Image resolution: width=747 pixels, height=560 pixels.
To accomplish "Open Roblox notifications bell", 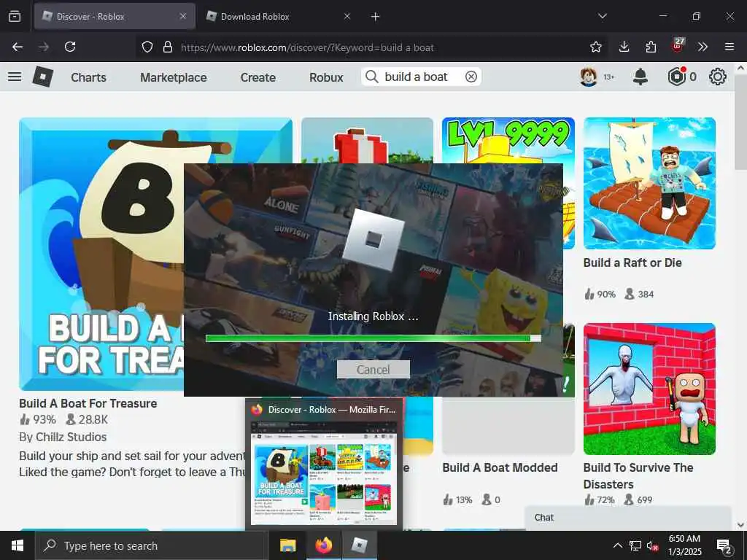I will [x=640, y=77].
